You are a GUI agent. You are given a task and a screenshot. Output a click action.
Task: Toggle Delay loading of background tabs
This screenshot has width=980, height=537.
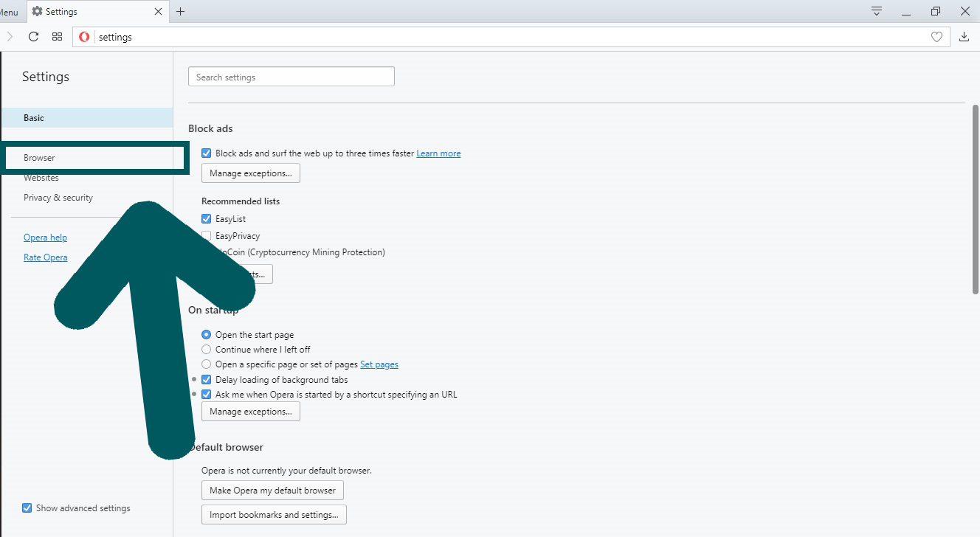click(207, 380)
